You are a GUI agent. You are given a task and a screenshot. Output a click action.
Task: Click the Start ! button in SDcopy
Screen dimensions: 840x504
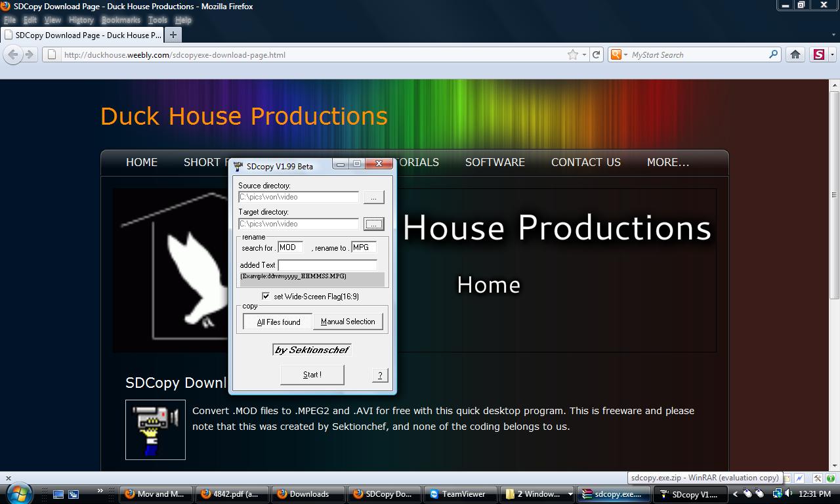(312, 375)
